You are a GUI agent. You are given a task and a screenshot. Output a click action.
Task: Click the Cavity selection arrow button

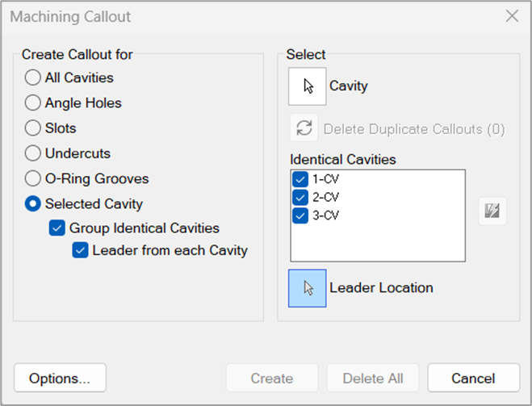click(x=308, y=86)
